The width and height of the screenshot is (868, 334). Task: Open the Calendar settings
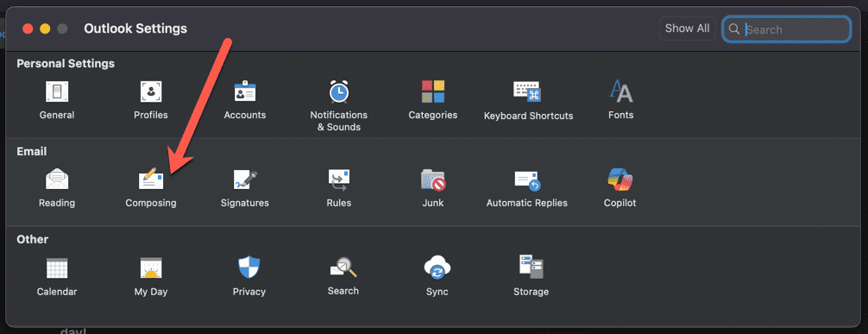[x=56, y=268]
